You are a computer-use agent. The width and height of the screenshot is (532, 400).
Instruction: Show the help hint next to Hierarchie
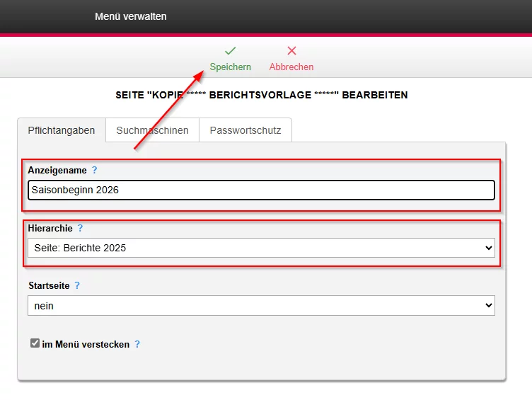80,228
